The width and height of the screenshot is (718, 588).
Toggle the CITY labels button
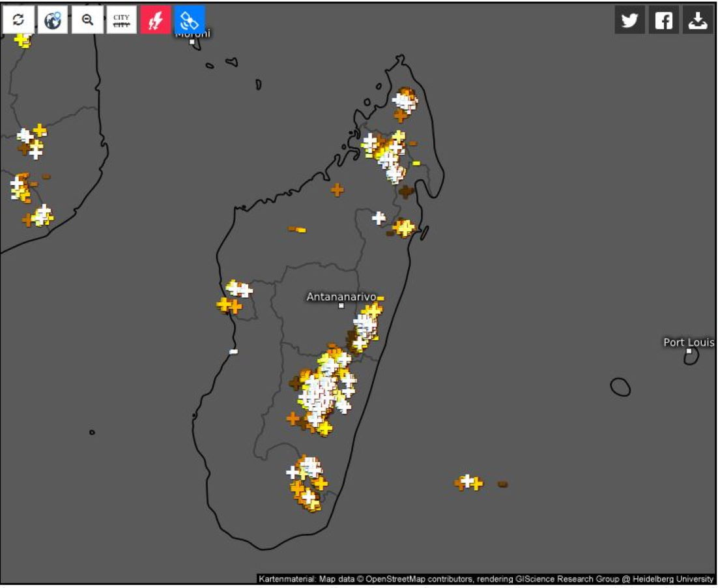121,20
